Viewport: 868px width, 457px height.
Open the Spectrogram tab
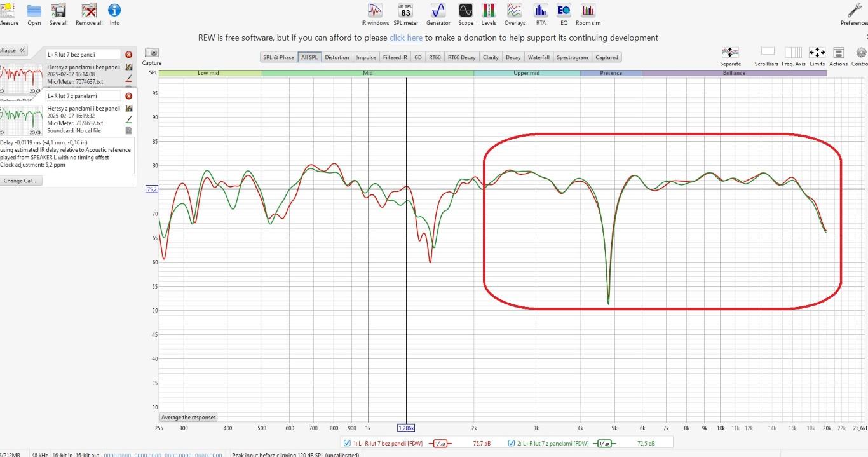click(x=573, y=57)
